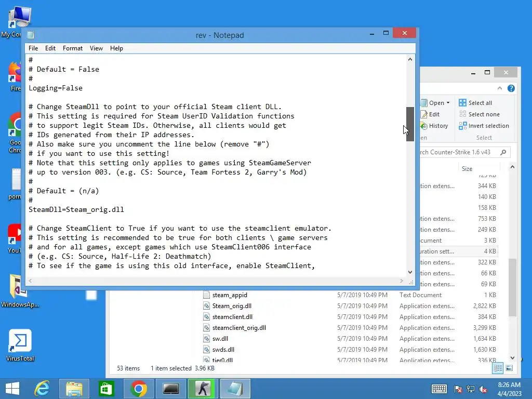
Task: Open the Format menu in Notepad
Action: (73, 48)
